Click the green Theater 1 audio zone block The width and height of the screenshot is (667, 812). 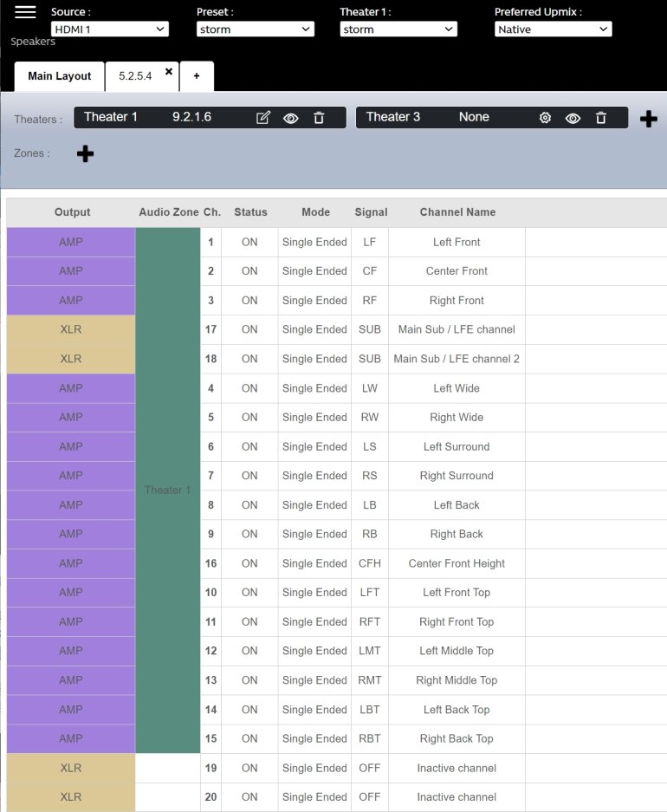(168, 490)
